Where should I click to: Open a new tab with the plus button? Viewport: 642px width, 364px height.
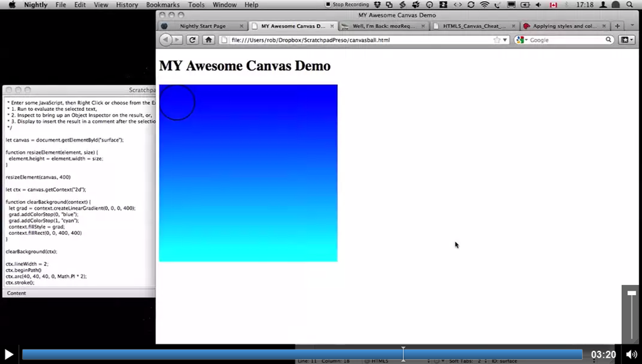pos(618,26)
